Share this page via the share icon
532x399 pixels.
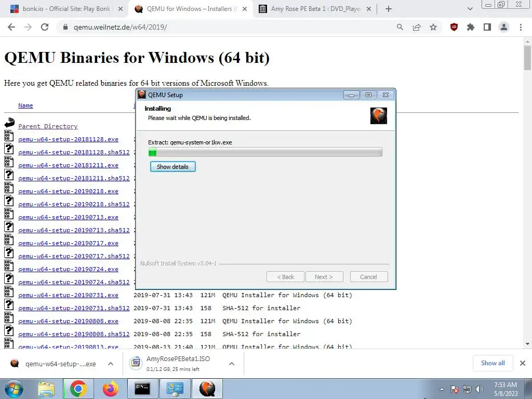click(x=417, y=27)
